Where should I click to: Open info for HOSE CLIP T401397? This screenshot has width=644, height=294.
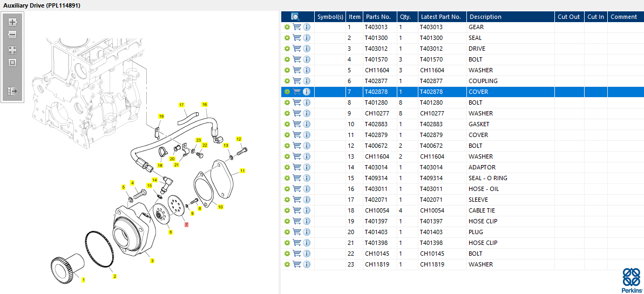pyautogui.click(x=307, y=221)
